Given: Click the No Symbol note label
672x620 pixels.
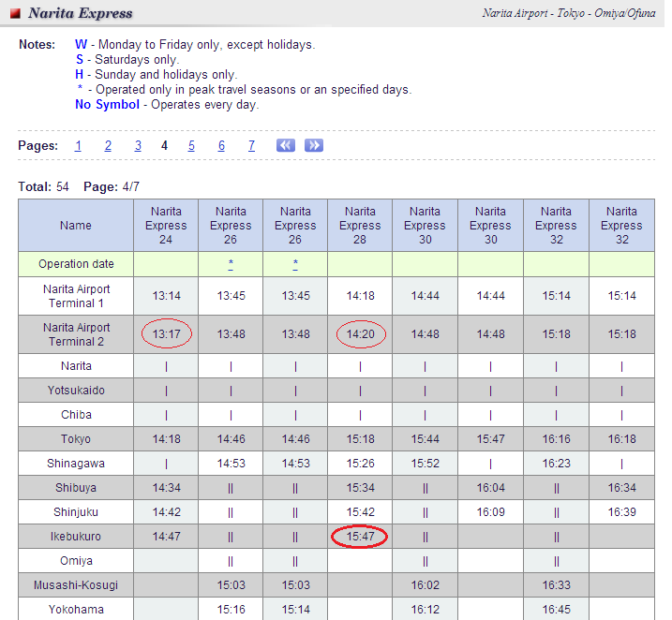Looking at the screenshot, I should 107,105.
